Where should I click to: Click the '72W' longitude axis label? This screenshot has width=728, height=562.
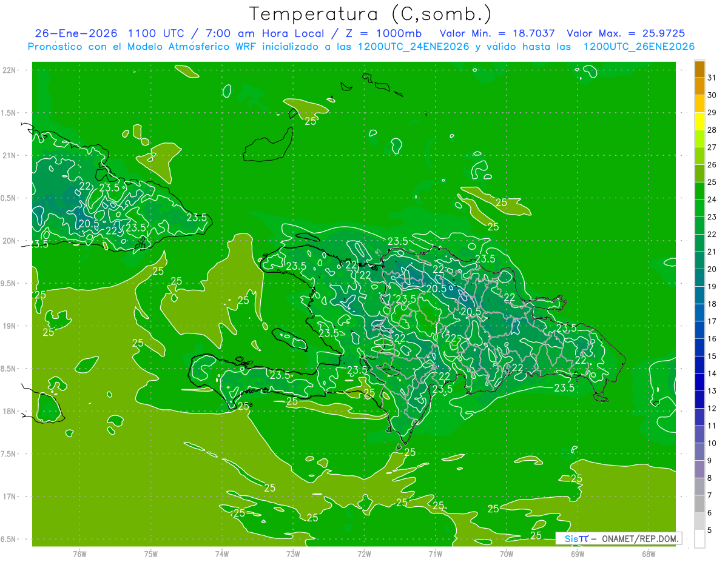point(364,554)
